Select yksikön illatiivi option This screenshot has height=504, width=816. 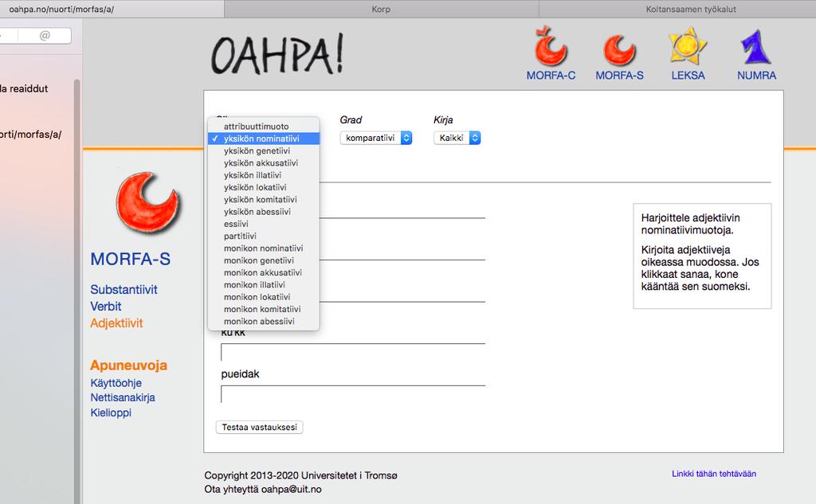[263, 175]
